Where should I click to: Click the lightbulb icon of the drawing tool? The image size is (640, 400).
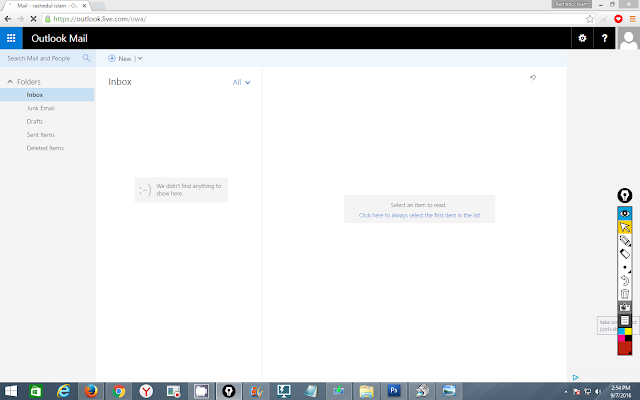[624, 196]
